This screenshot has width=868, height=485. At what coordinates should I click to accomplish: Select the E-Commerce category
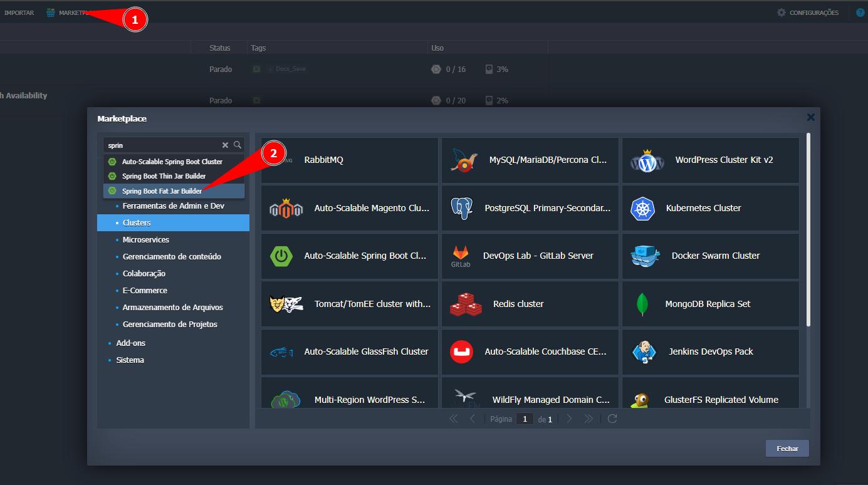click(145, 290)
